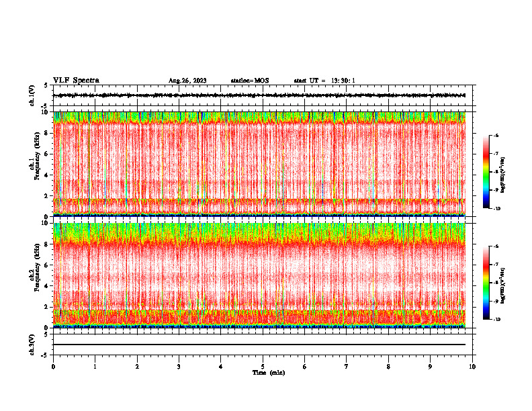The width and height of the screenshot is (532, 411).
Task: Click the '0' tick label on time axis
Action: (53, 367)
